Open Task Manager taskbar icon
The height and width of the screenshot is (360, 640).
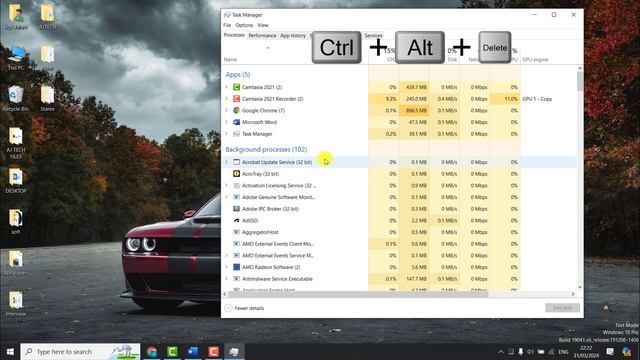(234, 351)
